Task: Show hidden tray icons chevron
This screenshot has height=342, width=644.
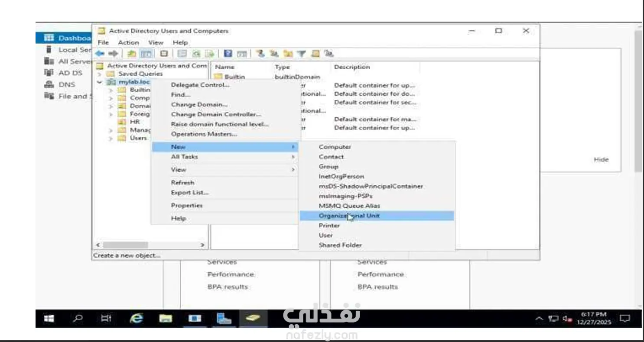Action: (x=539, y=319)
